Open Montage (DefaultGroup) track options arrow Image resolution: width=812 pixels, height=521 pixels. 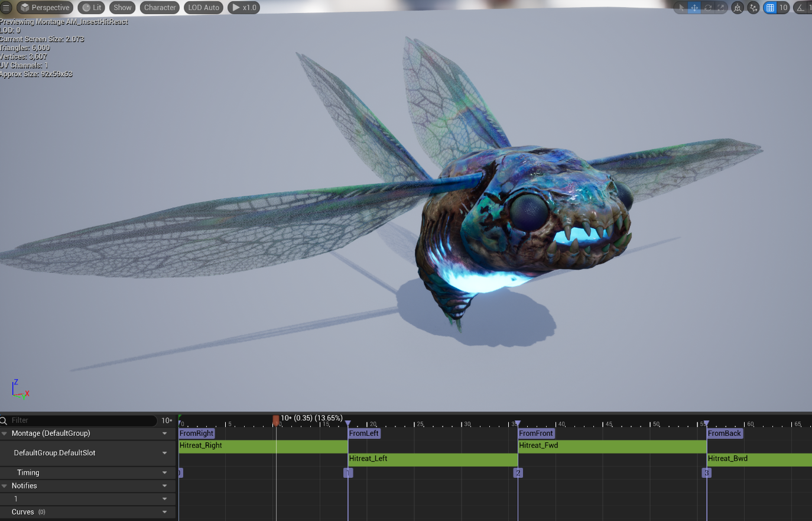[x=165, y=433]
